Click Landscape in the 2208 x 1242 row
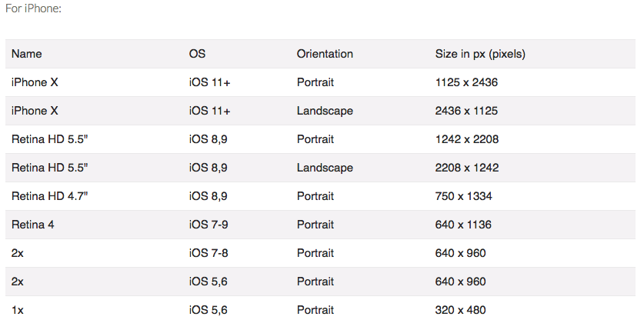The image size is (644, 330). tap(325, 168)
